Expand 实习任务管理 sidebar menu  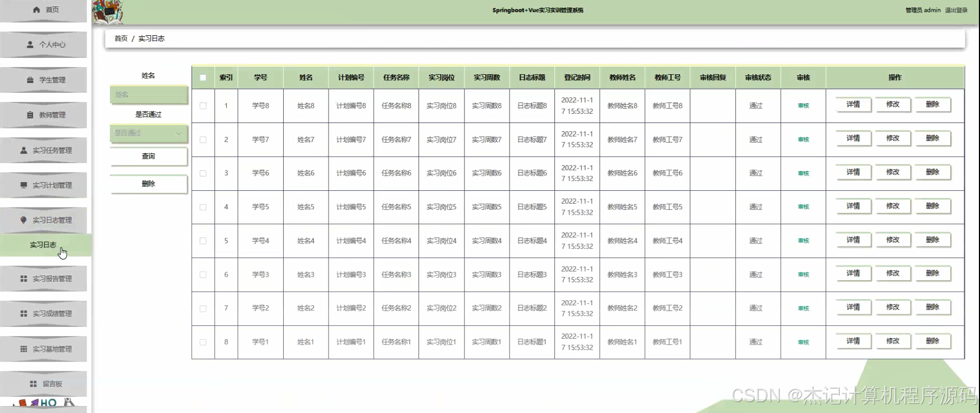[x=43, y=150]
